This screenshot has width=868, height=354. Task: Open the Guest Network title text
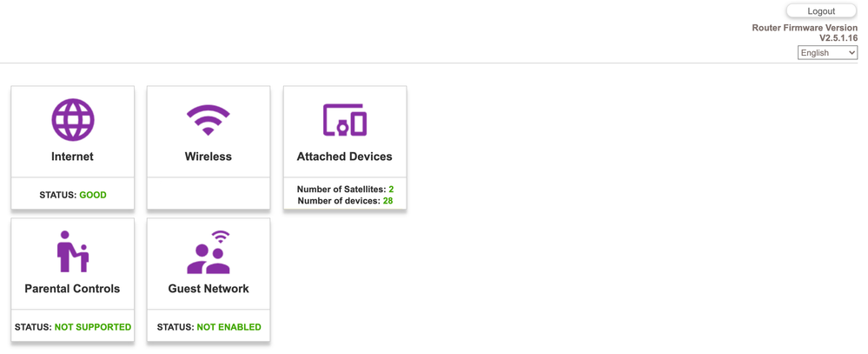point(209,289)
